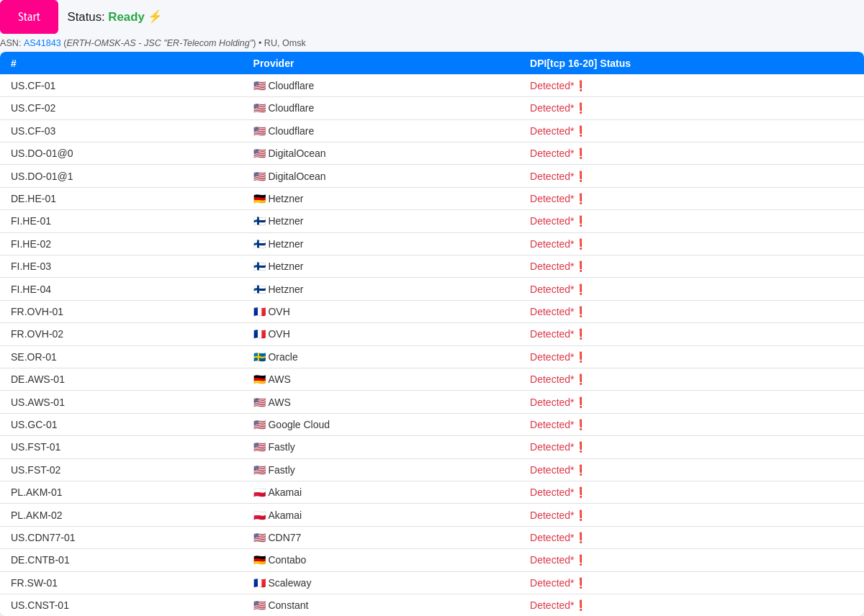Viewport: 864px width, 616px height.
Task: Select row ID SE.OR-01
Action: 34,357
